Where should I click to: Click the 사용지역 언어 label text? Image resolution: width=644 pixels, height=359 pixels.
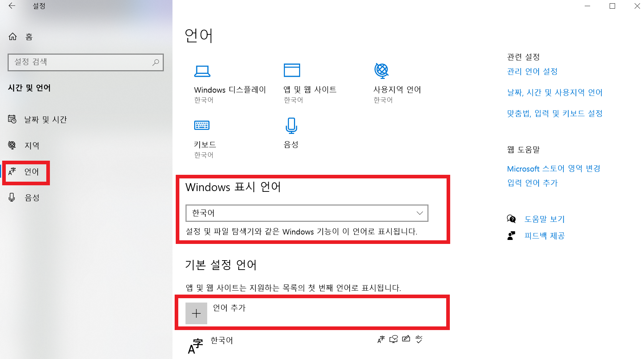pyautogui.click(x=397, y=90)
